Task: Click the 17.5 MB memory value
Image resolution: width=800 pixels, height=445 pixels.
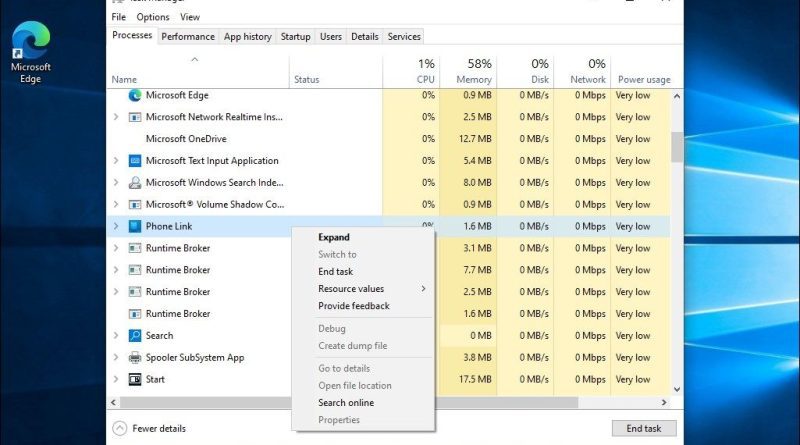Action: pos(475,379)
